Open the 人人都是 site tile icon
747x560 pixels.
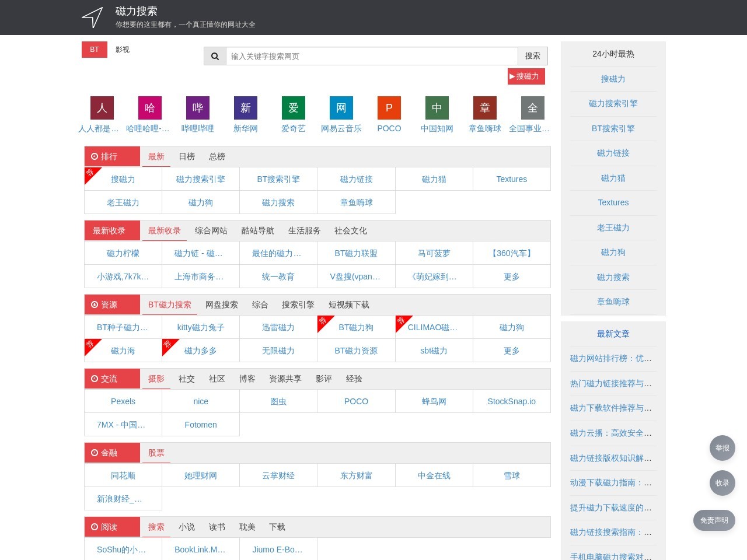click(x=102, y=108)
